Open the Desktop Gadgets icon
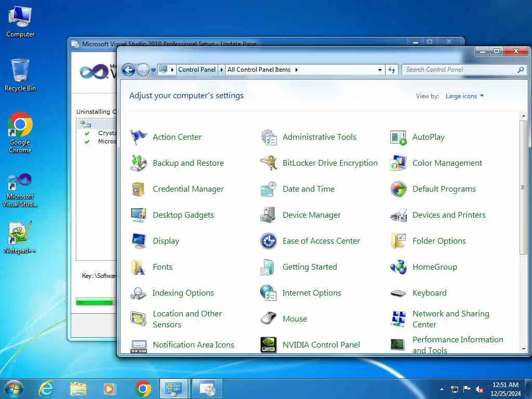Viewport: 532px width, 399px height. tap(138, 215)
